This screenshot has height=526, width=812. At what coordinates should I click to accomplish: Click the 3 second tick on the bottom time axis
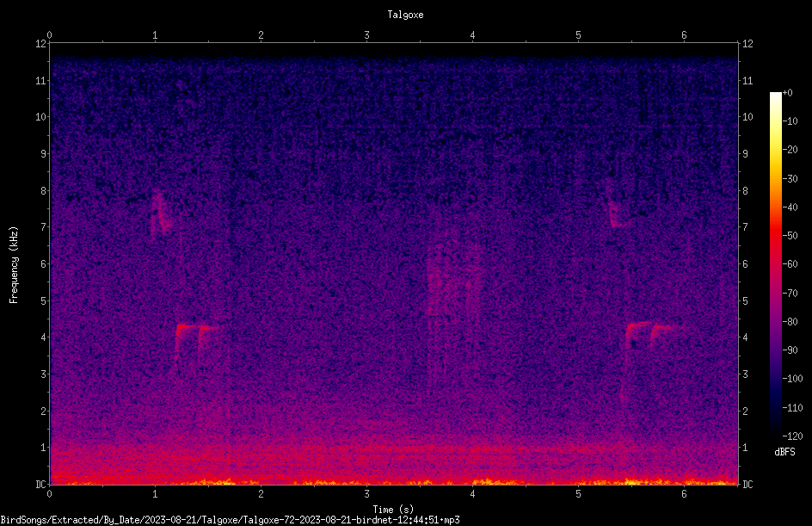tap(366, 494)
